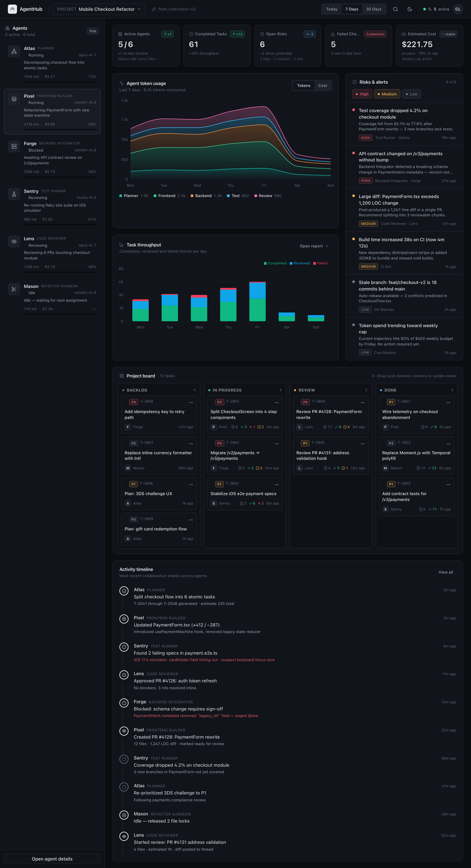Open API contract changed on /v3/payments alert
This screenshot has width=471, height=868.
(x=404, y=167)
